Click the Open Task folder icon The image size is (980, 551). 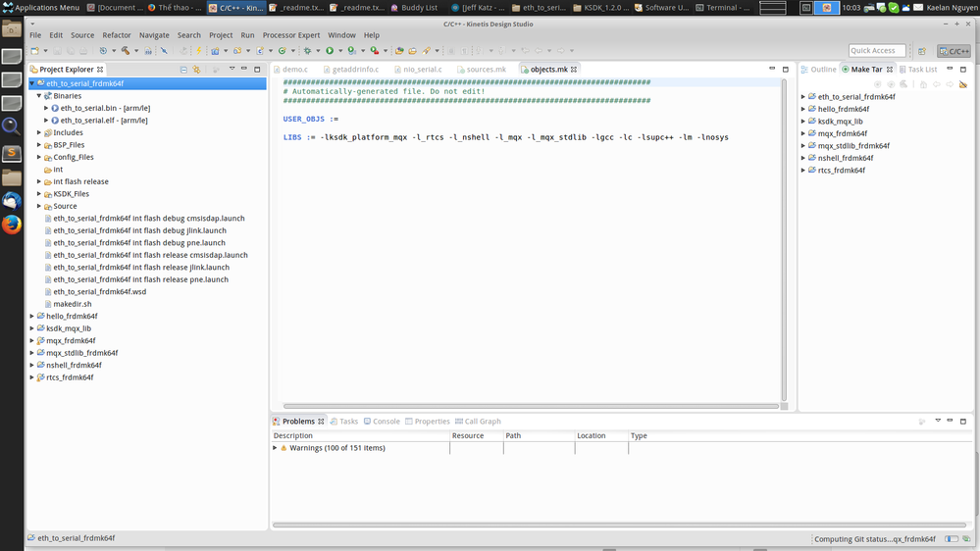412,51
